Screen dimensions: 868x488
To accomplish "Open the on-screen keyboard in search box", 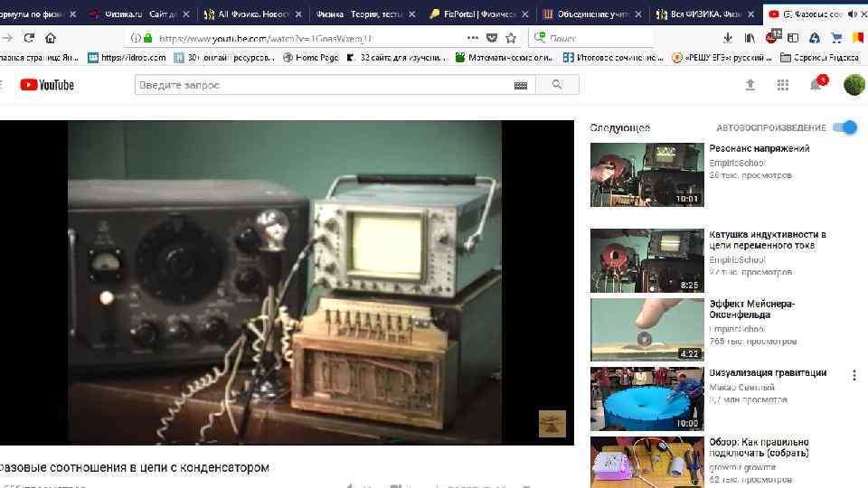I will pyautogui.click(x=521, y=85).
